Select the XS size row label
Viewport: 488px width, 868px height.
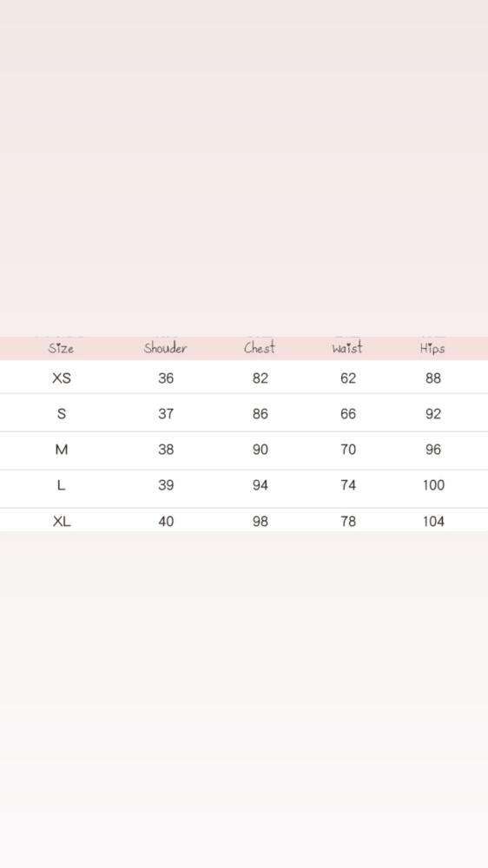(x=62, y=378)
